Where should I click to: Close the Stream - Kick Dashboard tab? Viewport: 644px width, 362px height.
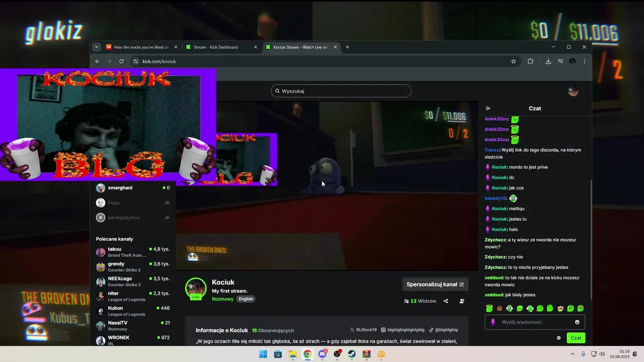click(256, 47)
